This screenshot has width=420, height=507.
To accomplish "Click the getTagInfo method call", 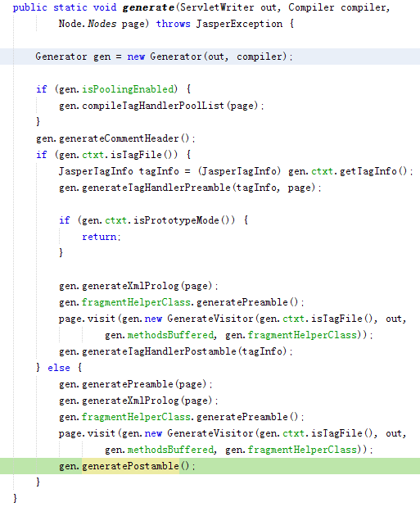I will 368,171.
